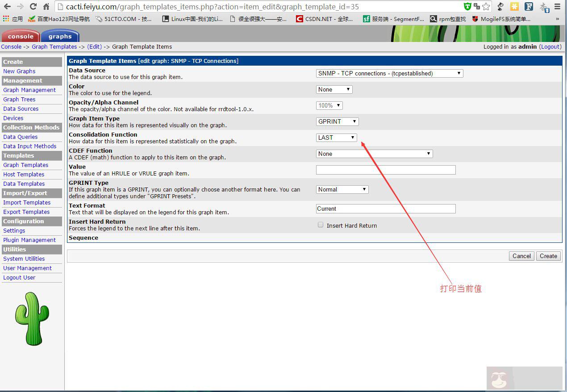The width and height of the screenshot is (567, 392).
Task: Open the Opacity/Alpha Channel dropdown
Action: point(329,105)
